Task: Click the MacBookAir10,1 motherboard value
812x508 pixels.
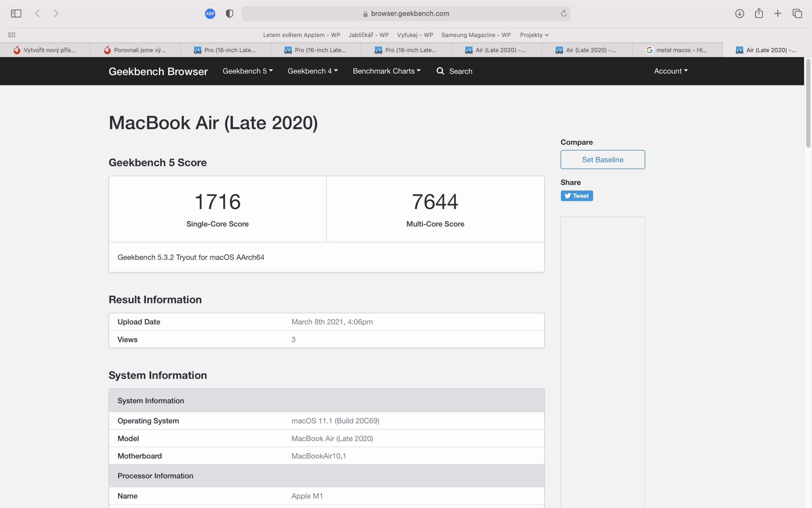Action: pos(319,456)
